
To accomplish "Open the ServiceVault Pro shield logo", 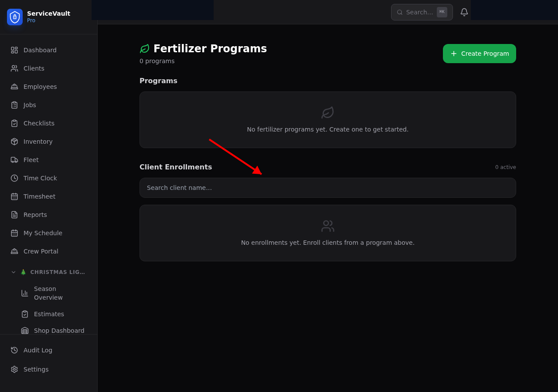I will point(14,17).
